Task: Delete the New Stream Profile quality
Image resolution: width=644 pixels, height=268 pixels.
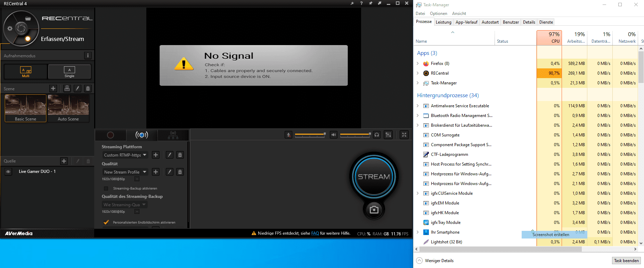Action: coord(180,172)
